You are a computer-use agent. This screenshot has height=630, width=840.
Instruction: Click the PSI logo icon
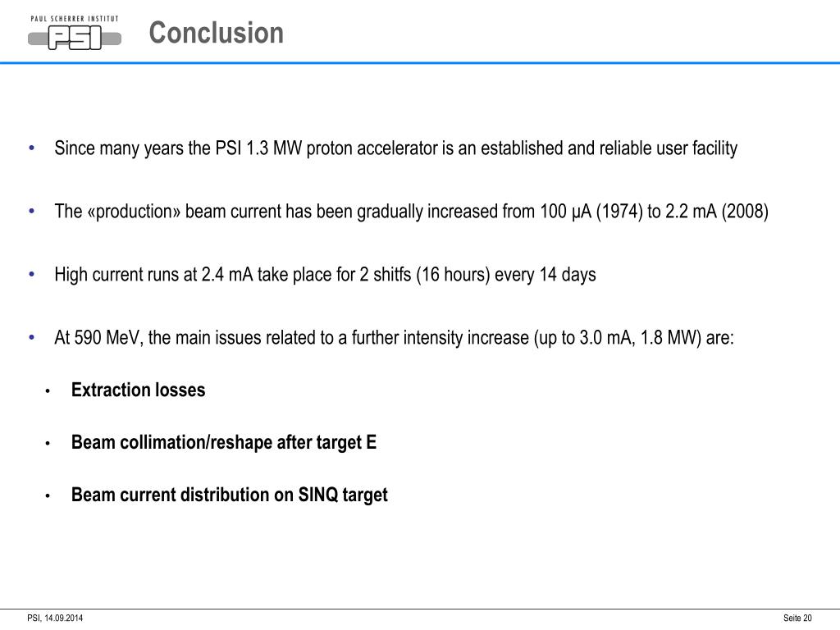coord(75,38)
